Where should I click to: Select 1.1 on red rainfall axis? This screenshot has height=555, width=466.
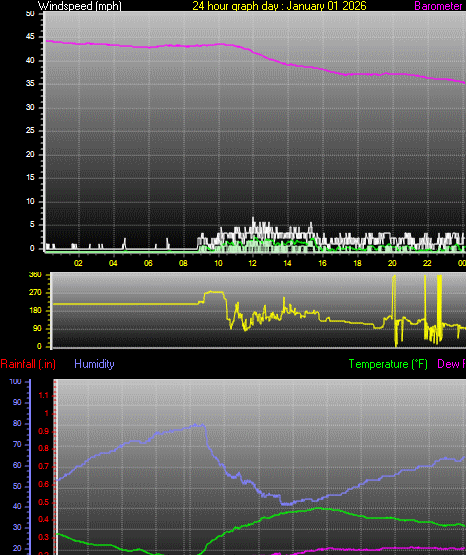pos(44,395)
